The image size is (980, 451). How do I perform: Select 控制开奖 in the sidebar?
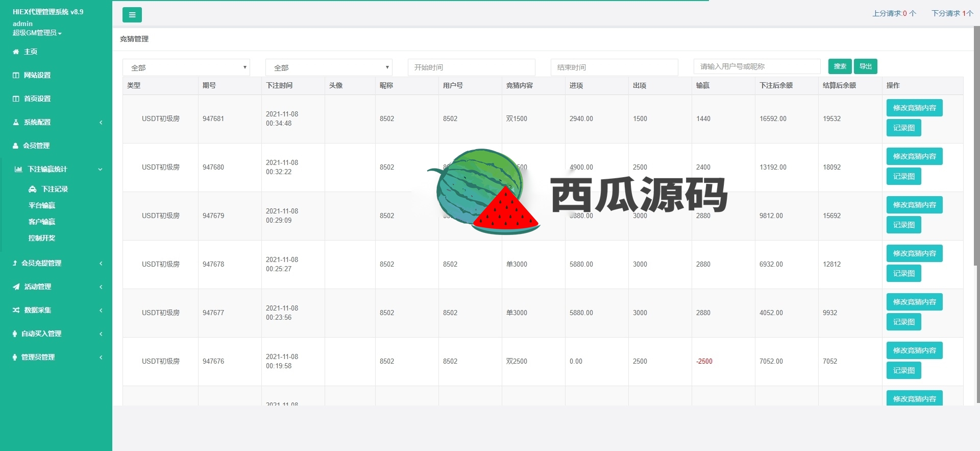coord(42,238)
